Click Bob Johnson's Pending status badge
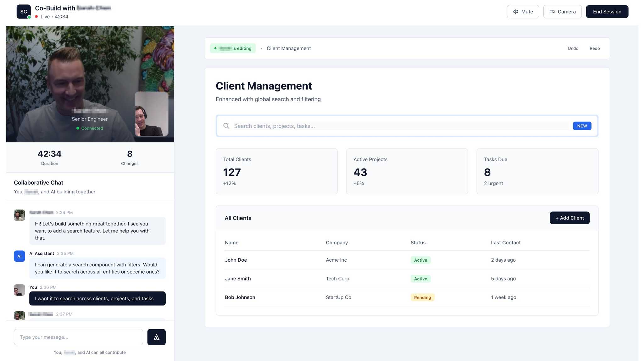644x361 pixels. 422,297
